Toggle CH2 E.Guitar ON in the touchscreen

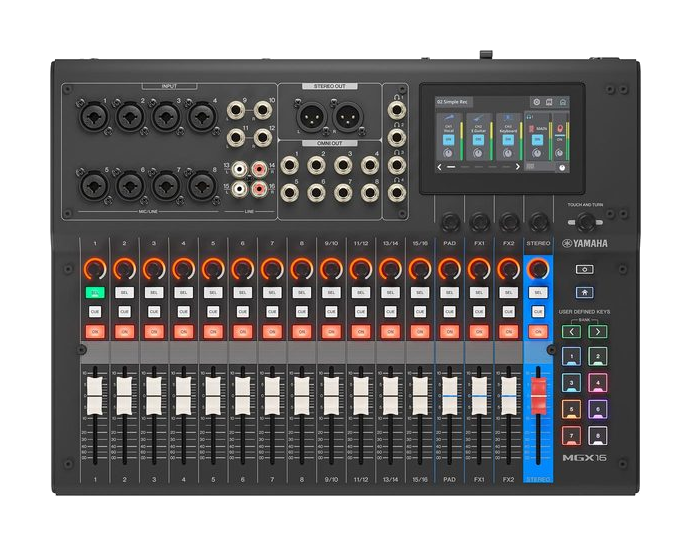pos(479,141)
